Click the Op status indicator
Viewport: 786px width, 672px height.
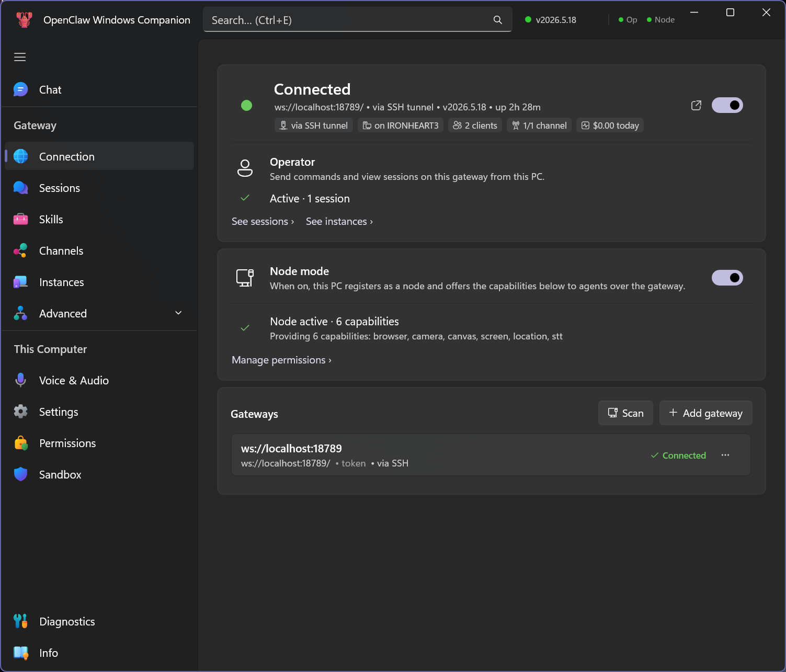click(628, 20)
